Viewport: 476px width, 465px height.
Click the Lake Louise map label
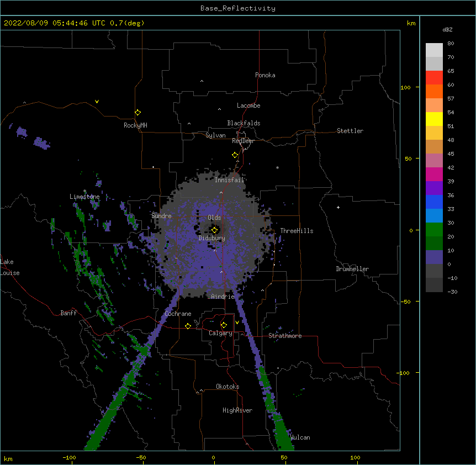coord(10,267)
